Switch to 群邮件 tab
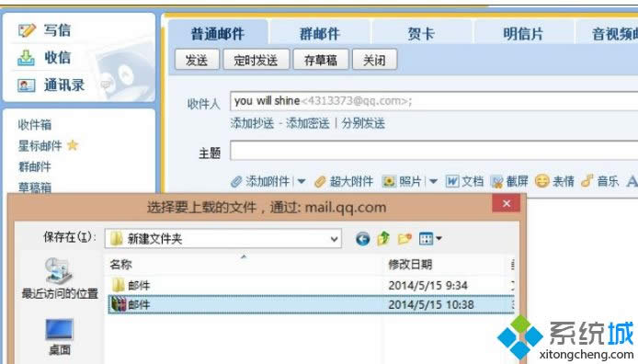The image size is (638, 364). tap(320, 33)
